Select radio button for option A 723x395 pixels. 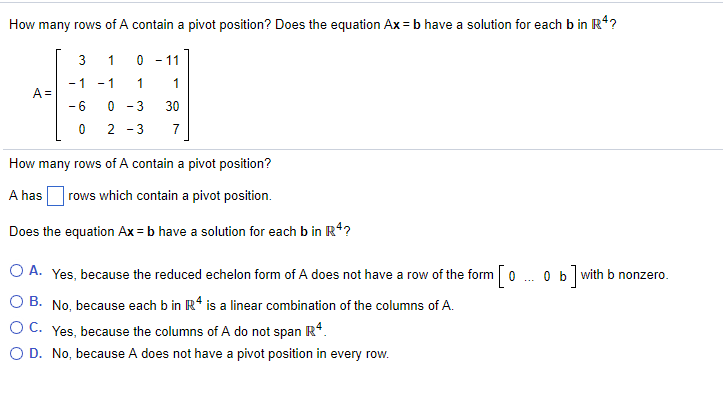[17, 271]
